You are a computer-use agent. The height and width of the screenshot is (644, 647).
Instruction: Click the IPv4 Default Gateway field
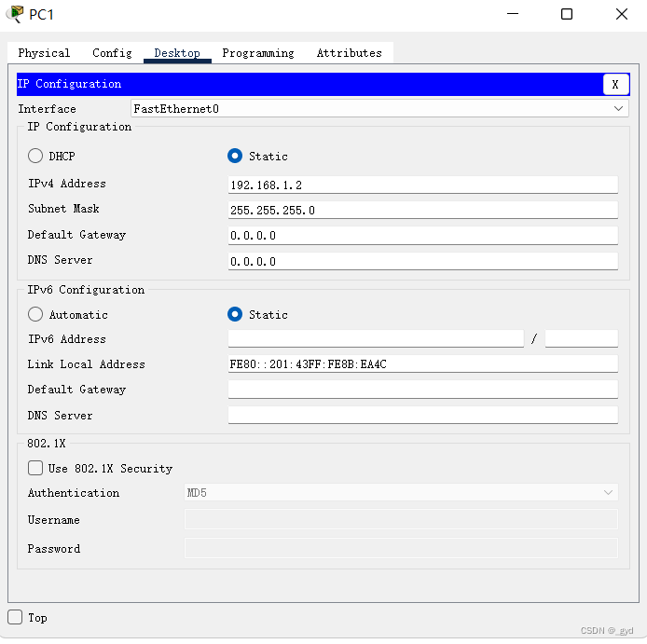click(423, 236)
